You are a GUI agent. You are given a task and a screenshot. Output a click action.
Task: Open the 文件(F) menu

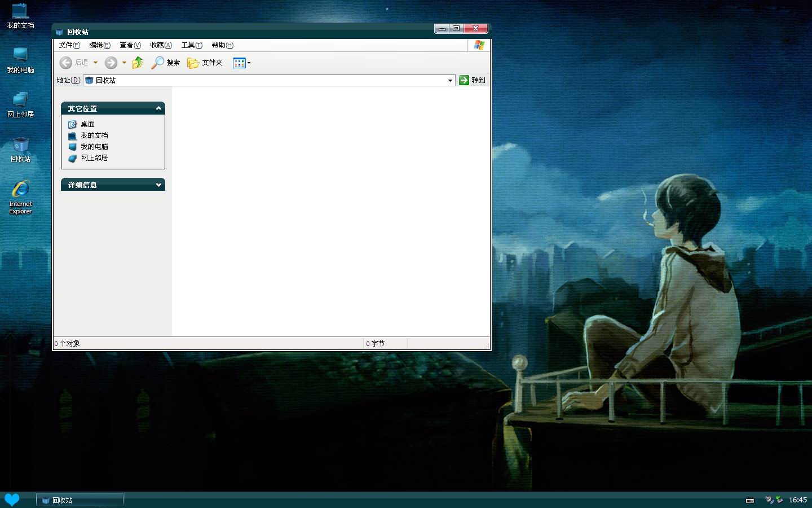69,45
